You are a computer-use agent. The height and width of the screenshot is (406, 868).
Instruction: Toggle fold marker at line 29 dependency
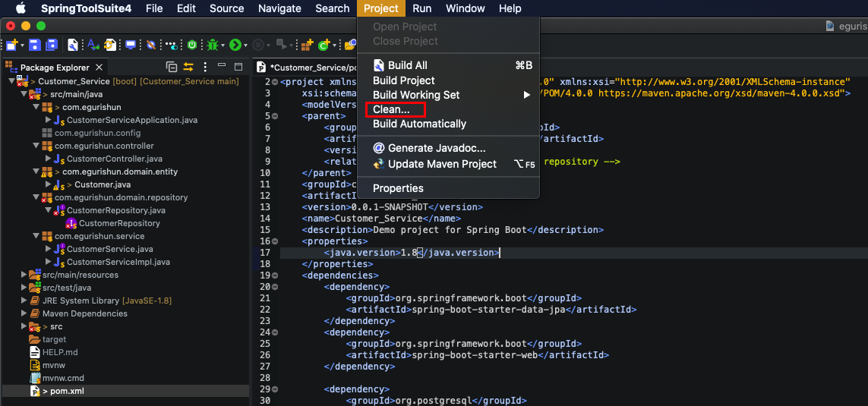click(x=275, y=389)
